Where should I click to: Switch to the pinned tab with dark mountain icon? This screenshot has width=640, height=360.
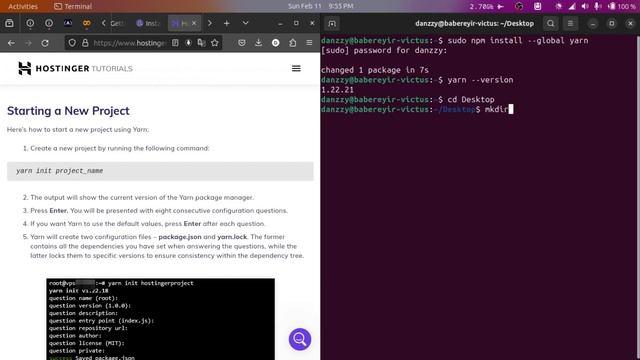click(x=68, y=23)
